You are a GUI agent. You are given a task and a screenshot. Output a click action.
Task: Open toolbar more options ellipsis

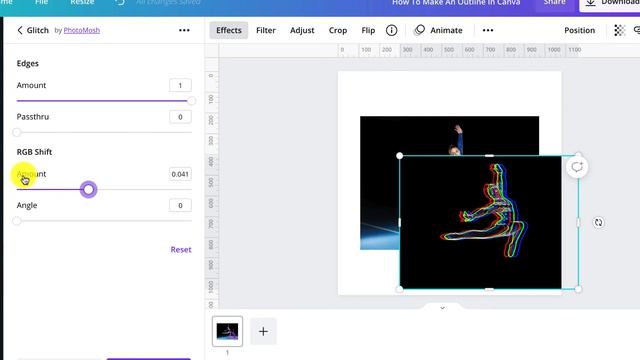point(488,30)
